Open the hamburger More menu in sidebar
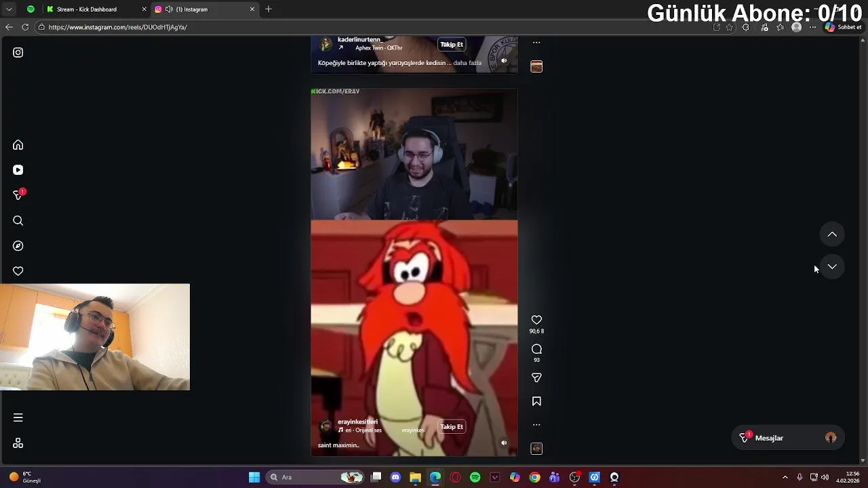 pos(18,418)
